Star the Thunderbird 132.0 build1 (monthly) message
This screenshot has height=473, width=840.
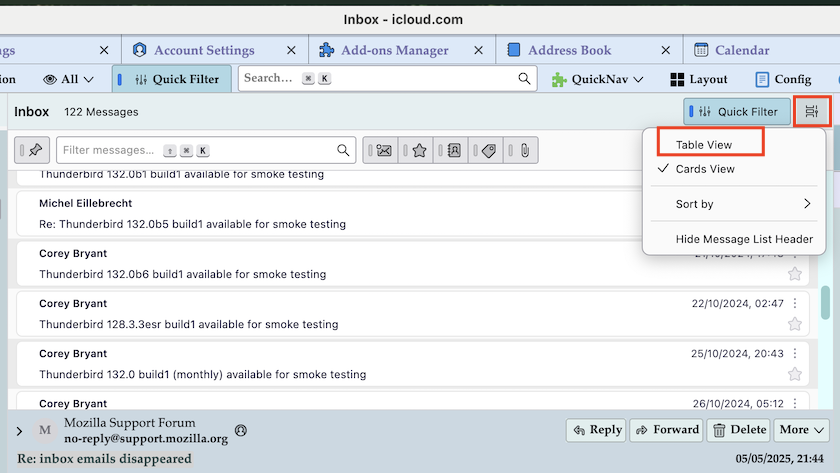[794, 374]
